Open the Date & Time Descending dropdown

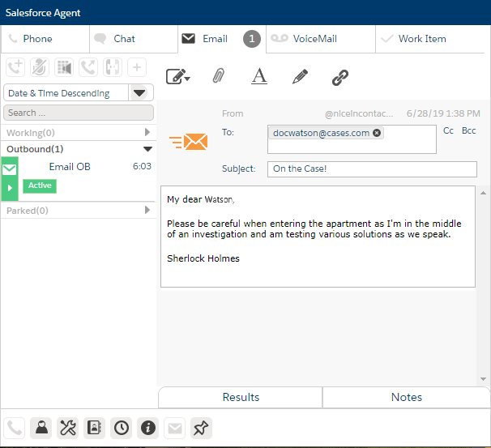[x=139, y=92]
